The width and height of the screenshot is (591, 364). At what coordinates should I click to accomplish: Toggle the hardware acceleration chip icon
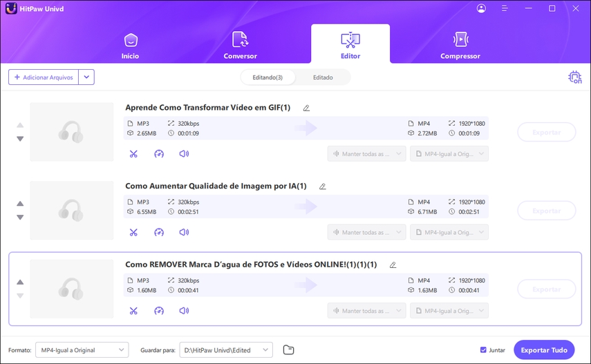[575, 77]
